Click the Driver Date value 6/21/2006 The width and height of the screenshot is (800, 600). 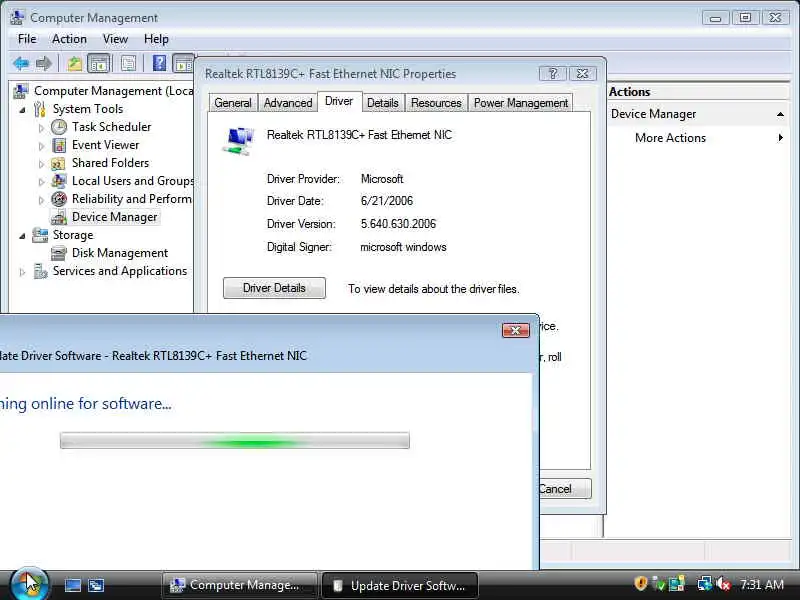pos(387,201)
